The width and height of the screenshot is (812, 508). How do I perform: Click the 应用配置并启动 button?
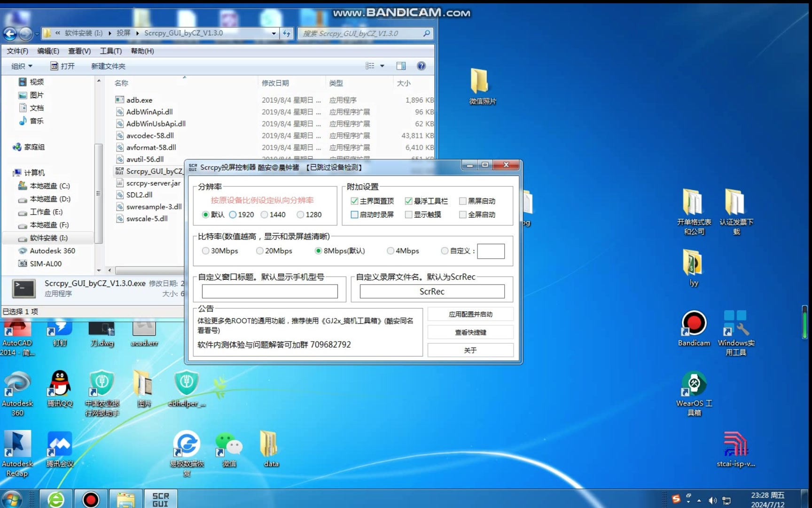click(470, 314)
